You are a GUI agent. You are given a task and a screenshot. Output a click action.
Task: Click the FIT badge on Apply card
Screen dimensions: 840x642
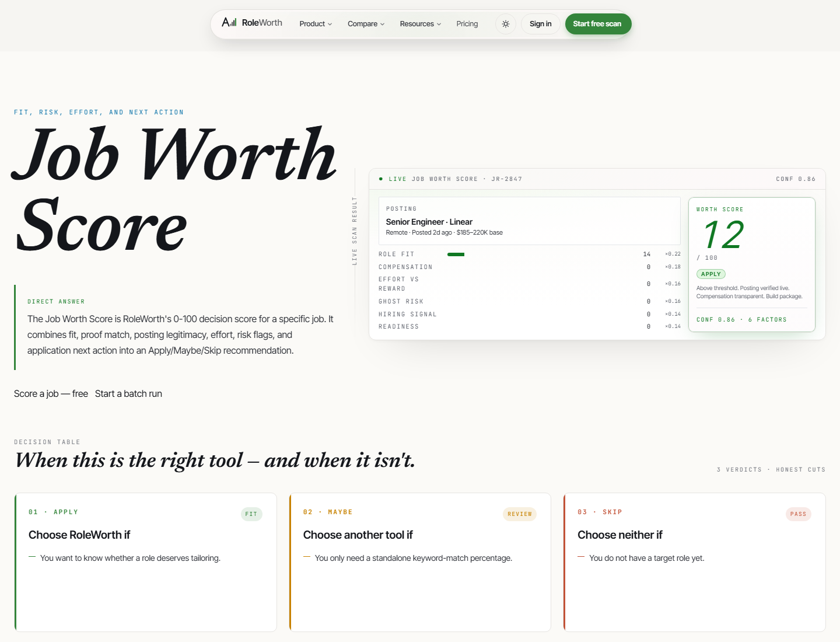(x=251, y=514)
